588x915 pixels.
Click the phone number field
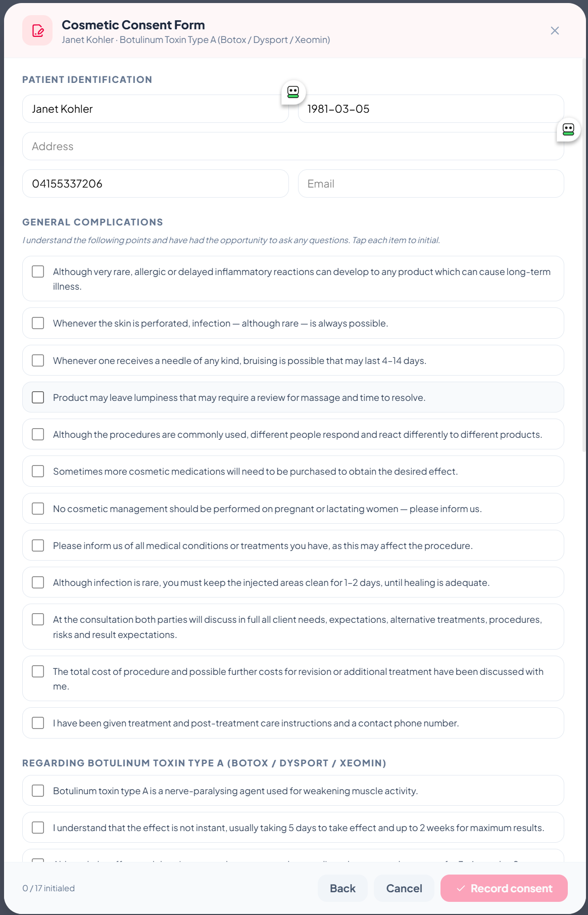tap(155, 184)
